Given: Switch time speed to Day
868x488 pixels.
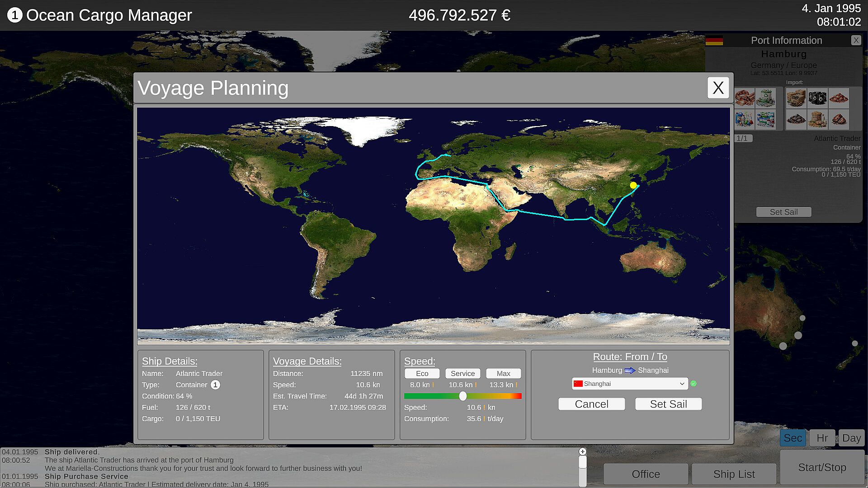Looking at the screenshot, I should pos(851,438).
